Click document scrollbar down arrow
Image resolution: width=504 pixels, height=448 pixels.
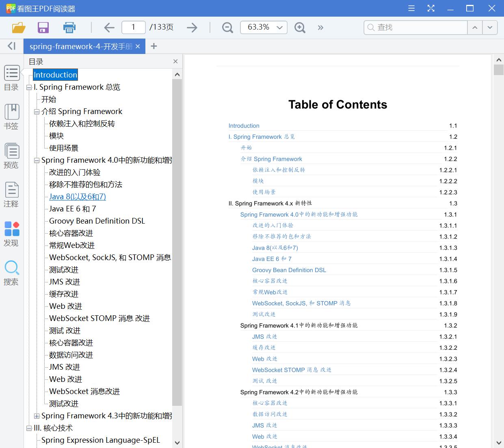(x=499, y=443)
